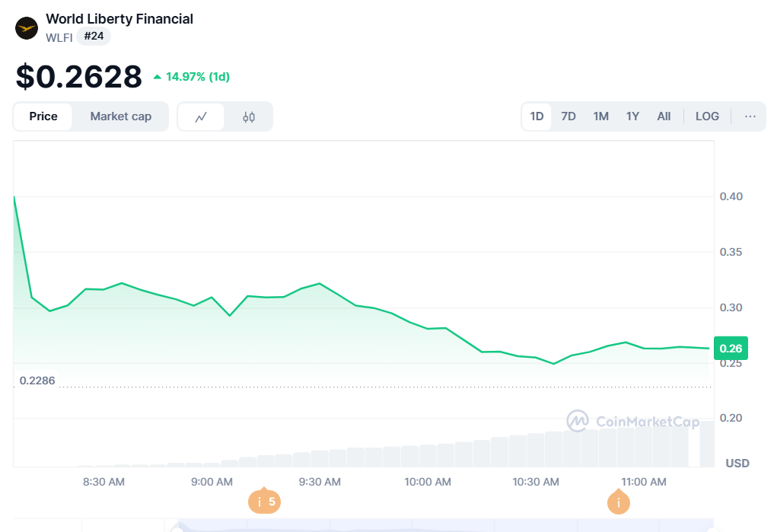This screenshot has width=777, height=532.
Task: Click the USD currency label
Action: point(737,464)
